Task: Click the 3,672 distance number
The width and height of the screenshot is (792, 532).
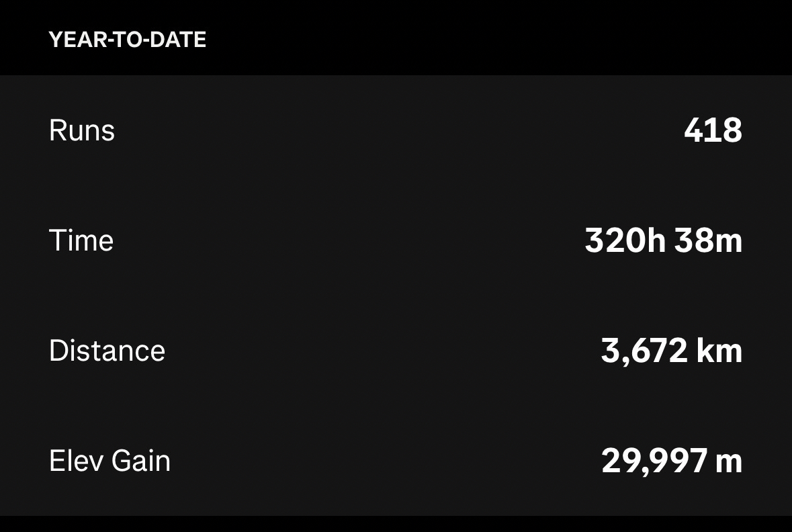Action: [x=644, y=351]
